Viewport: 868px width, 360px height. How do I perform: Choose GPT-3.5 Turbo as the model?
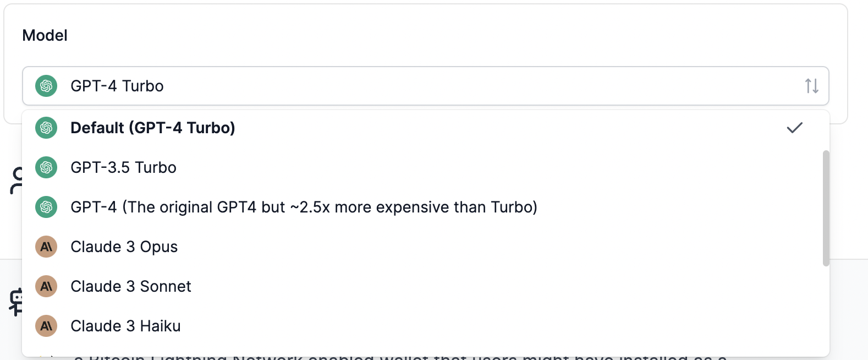tap(123, 167)
